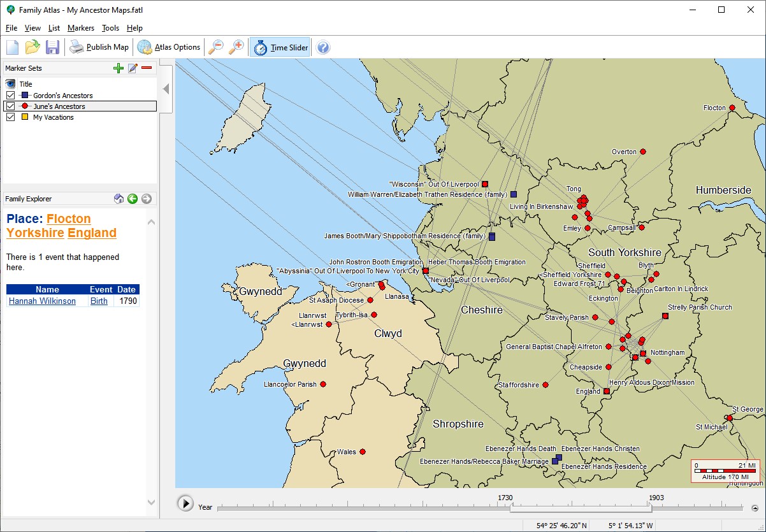This screenshot has width=766, height=532.
Task: Open the Markers menu
Action: tap(81, 28)
